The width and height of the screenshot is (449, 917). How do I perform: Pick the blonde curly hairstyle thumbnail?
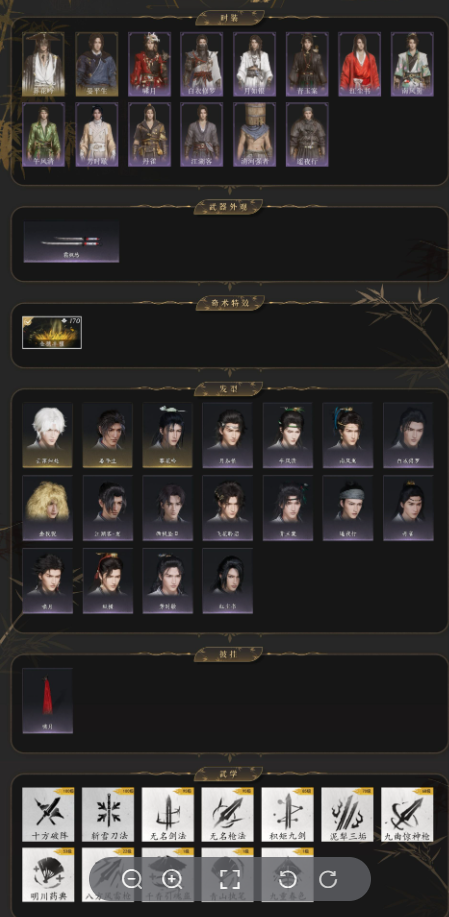tap(48, 508)
